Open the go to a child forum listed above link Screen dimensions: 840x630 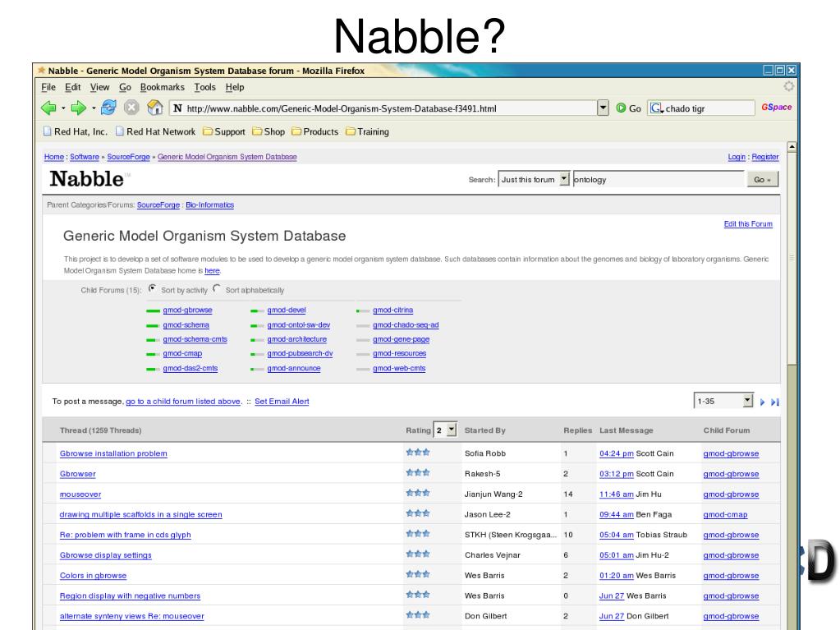[184, 402]
